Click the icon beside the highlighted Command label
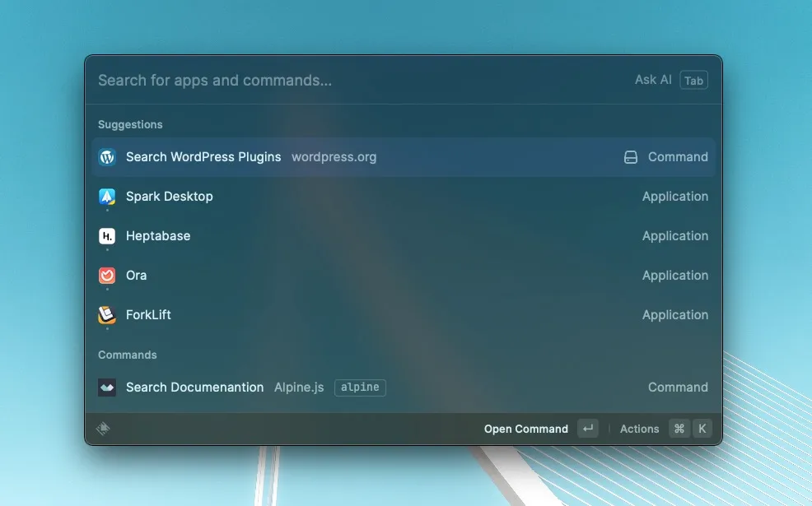Screen dimensions: 812x506 click(x=631, y=157)
